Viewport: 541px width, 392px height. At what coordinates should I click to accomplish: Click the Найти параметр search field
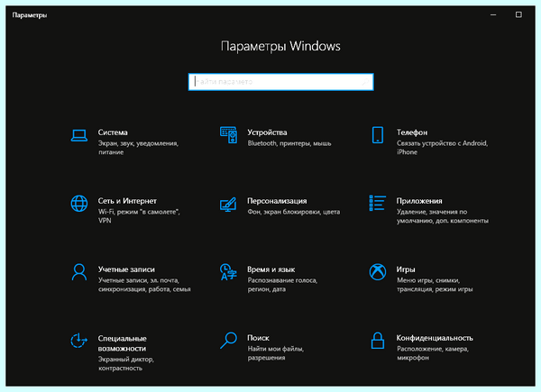[x=280, y=82]
